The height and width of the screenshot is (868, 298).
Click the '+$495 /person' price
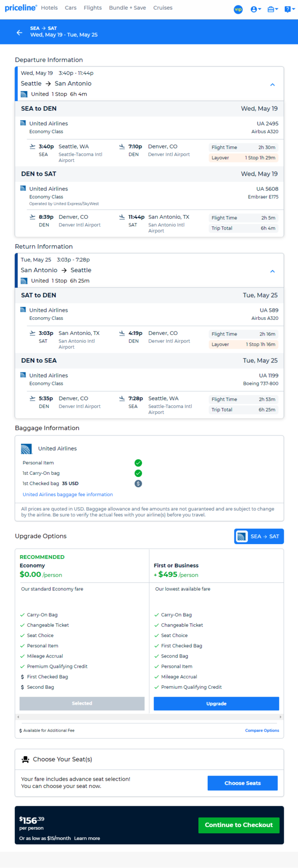[x=176, y=575]
